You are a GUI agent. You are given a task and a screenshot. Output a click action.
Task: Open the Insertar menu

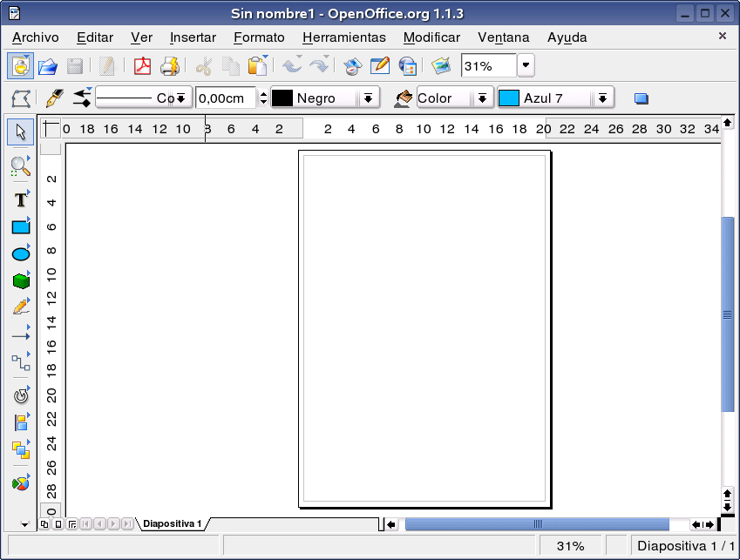(x=192, y=37)
